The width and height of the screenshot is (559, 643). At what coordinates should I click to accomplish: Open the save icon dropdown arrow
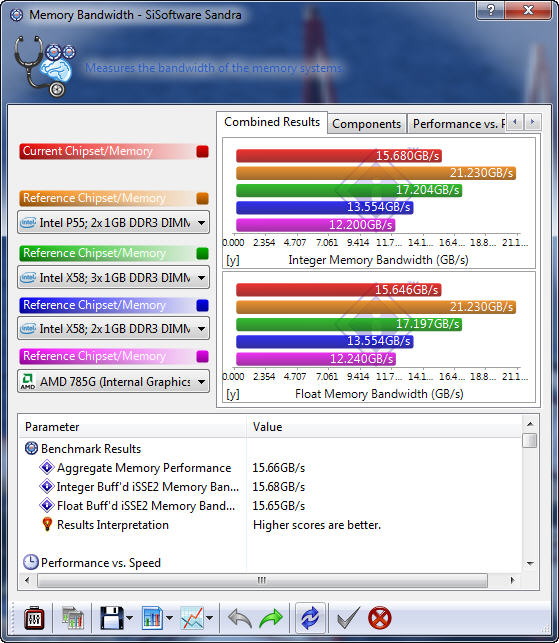130,618
